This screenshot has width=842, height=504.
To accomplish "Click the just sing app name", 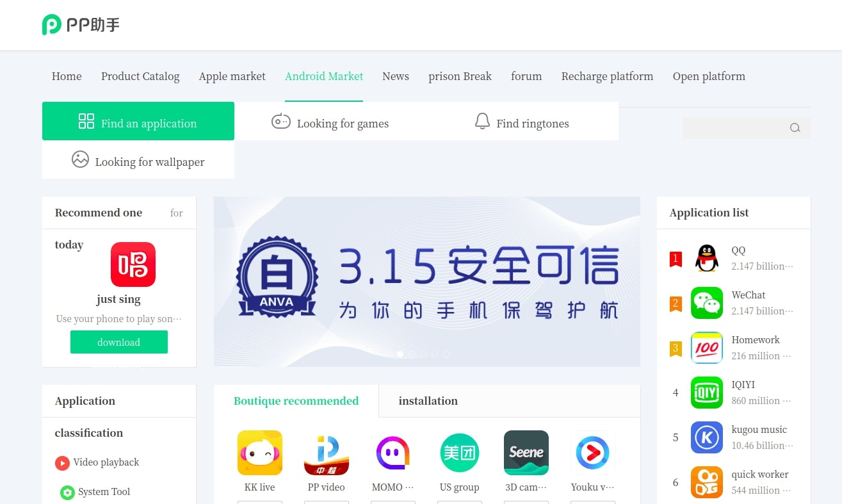I will pos(118,299).
